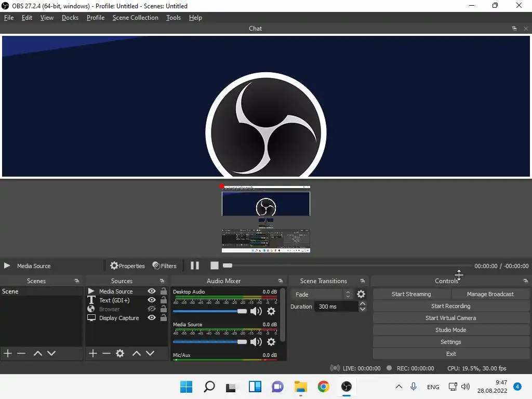The image size is (532, 399).
Task: Open Google Chrome from the taskbar
Action: tap(323, 387)
